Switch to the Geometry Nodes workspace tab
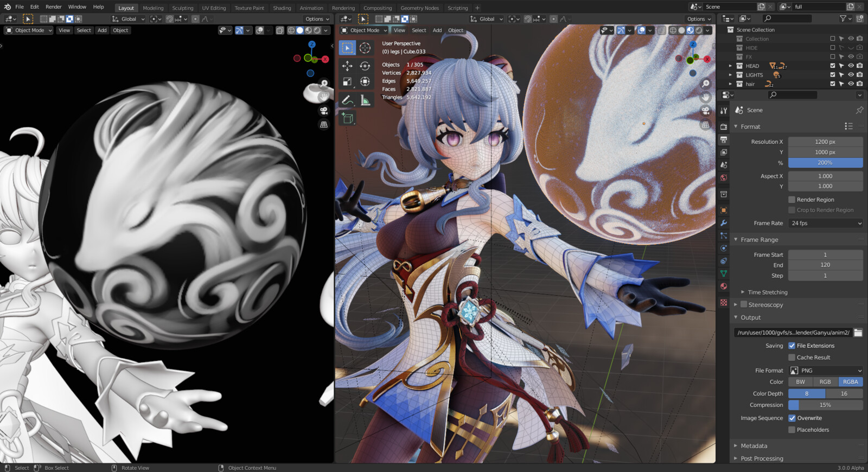The height and width of the screenshot is (472, 868). point(420,8)
